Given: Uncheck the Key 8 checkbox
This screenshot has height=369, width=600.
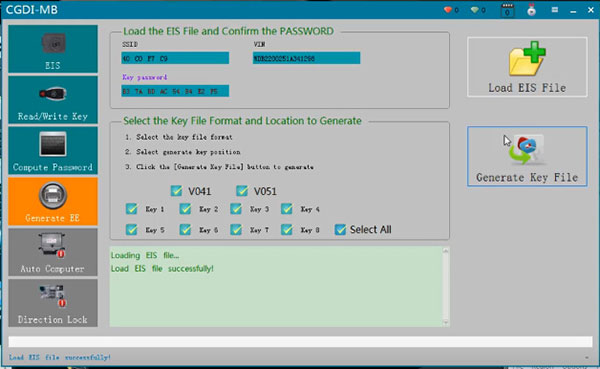Looking at the screenshot, I should (286, 230).
